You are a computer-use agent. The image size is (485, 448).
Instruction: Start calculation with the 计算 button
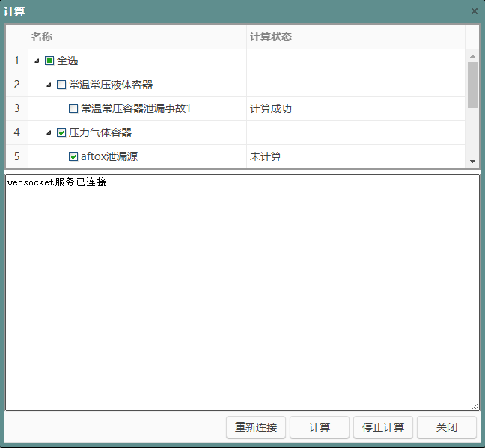(320, 427)
